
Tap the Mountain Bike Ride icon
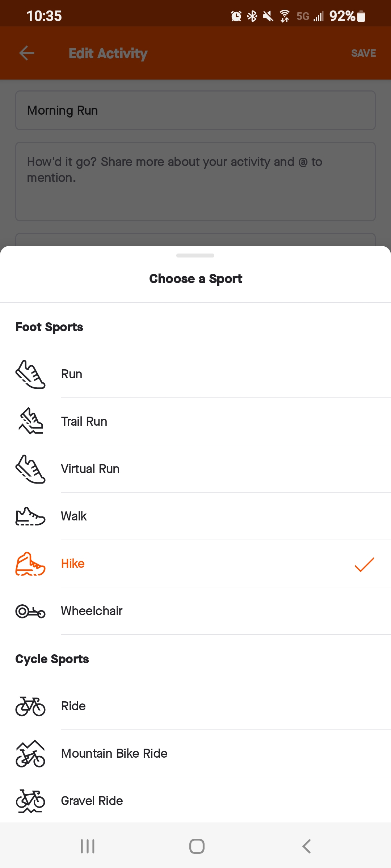pos(30,754)
